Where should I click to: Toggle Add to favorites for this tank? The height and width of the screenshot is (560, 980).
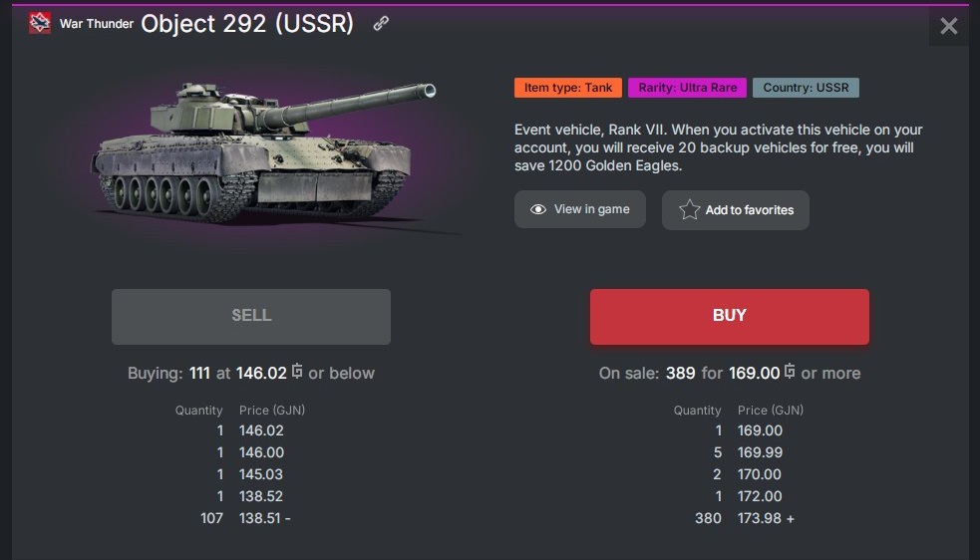click(x=736, y=210)
